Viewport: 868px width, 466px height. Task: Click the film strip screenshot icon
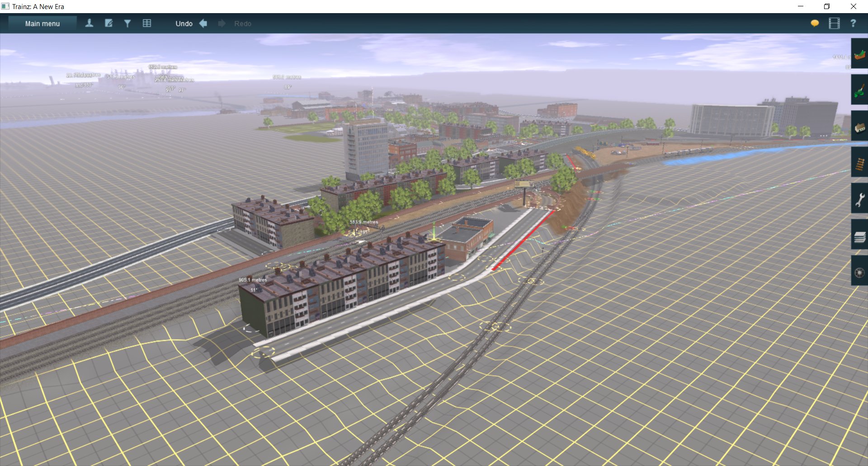click(x=834, y=23)
